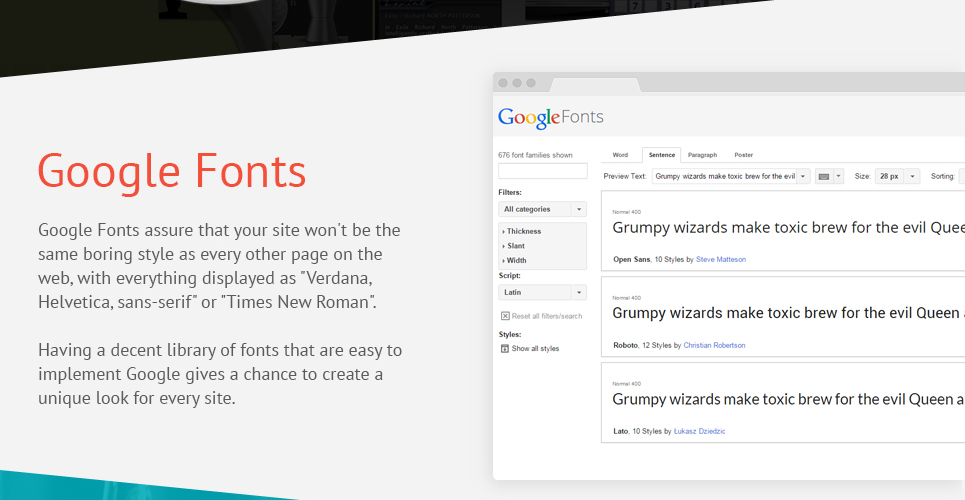Click the Styles: label
This screenshot has width=965, height=500.
[x=510, y=335]
